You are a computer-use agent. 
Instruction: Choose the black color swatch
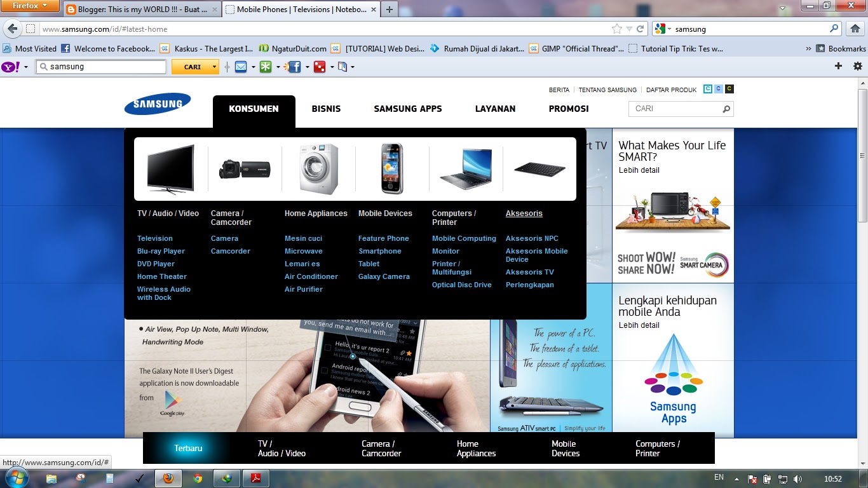click(x=729, y=89)
